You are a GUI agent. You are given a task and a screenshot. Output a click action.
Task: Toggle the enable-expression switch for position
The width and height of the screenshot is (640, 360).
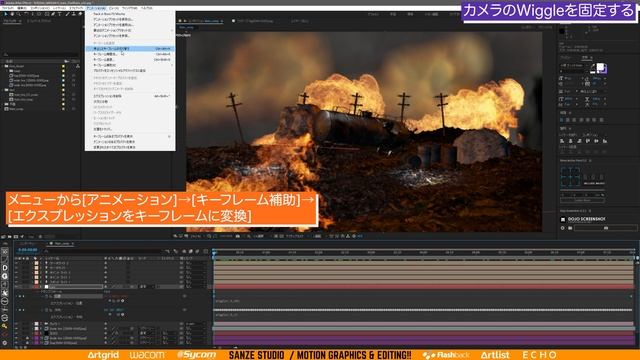(110, 301)
